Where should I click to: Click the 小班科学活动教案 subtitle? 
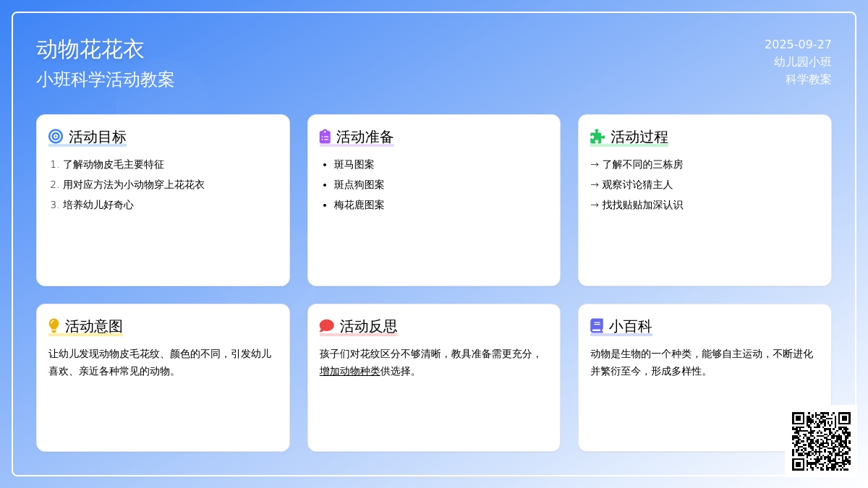(106, 80)
